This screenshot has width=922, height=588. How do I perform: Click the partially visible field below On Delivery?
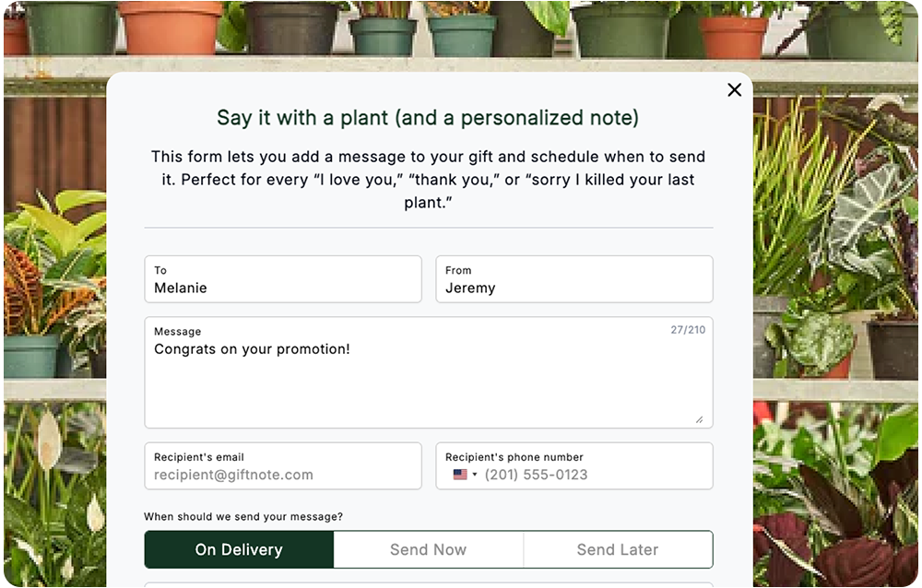coord(428,584)
